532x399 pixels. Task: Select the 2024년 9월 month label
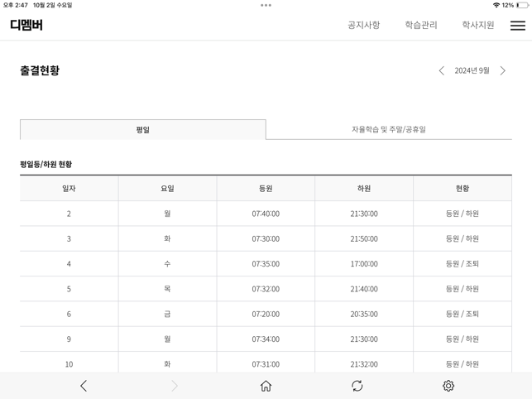[472, 70]
